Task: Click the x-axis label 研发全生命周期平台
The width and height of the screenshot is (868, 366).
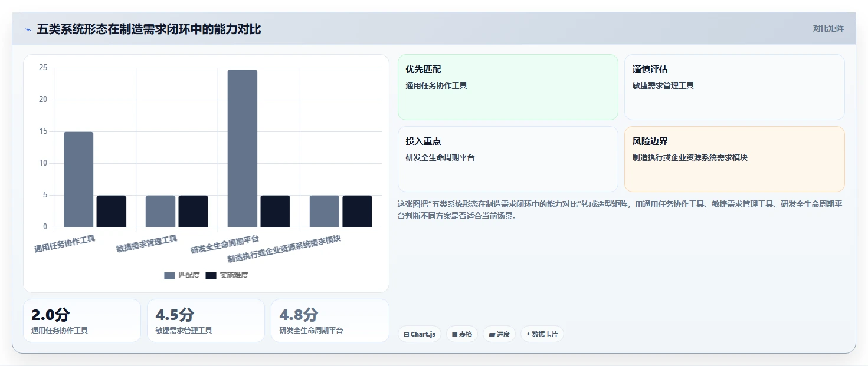Action: 225,244
